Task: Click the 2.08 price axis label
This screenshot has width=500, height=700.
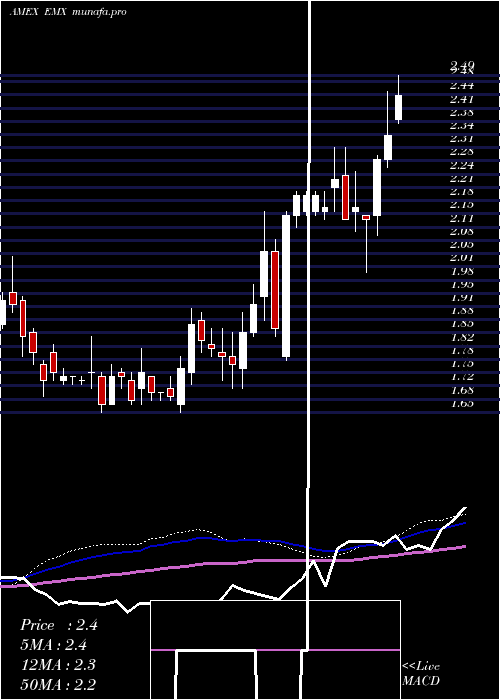Action: 462,231
